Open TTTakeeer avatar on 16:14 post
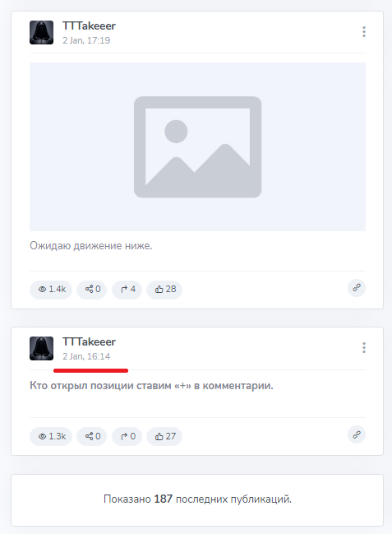The image size is (392, 534). point(42,348)
